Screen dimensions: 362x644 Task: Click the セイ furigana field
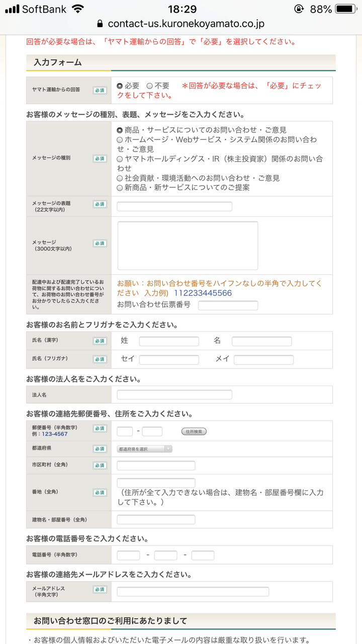169,360
